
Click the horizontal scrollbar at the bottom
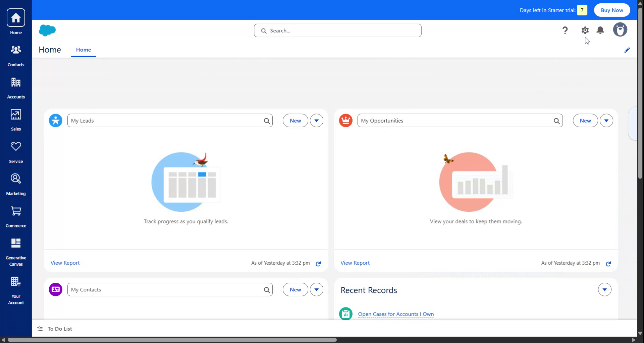tap(172, 340)
